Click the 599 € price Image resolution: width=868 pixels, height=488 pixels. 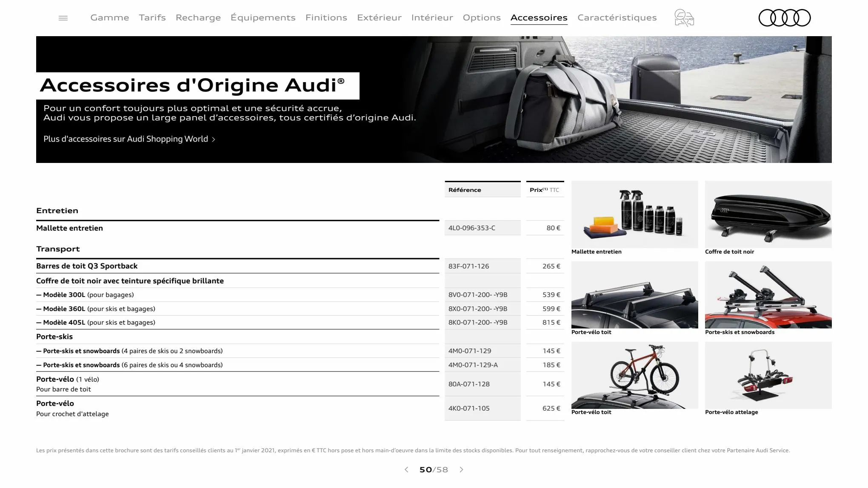(551, 309)
